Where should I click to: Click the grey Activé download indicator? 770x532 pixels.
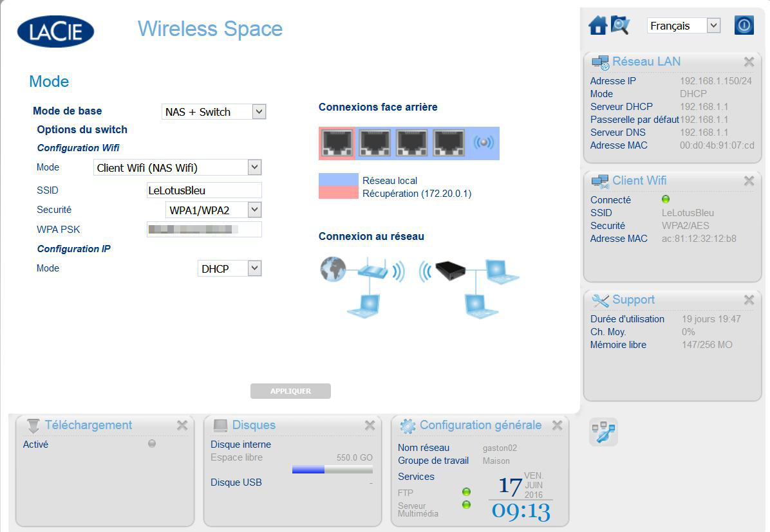coord(152,444)
